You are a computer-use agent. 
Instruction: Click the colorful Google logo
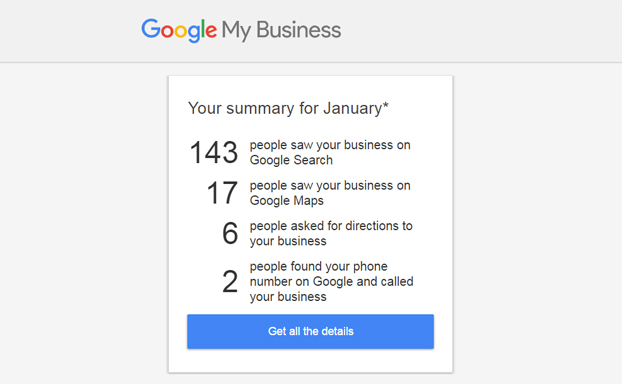179,31
